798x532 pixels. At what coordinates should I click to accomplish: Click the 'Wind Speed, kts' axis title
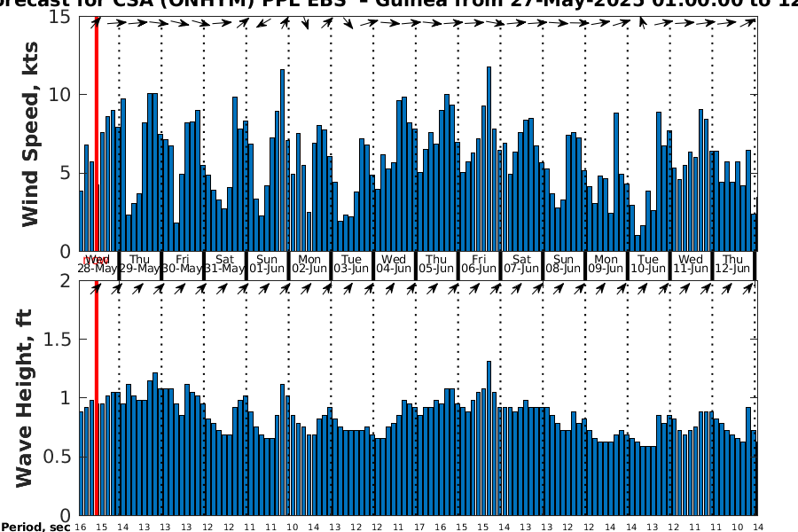tap(30, 135)
